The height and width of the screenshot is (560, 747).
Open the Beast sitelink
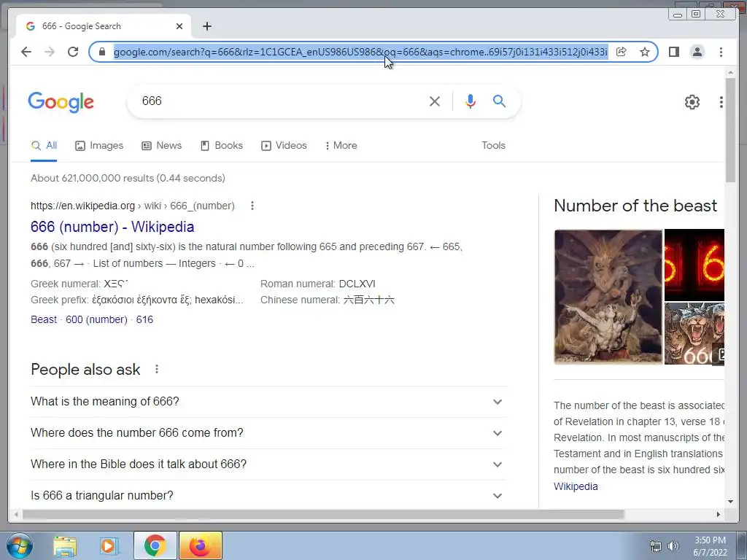click(43, 319)
